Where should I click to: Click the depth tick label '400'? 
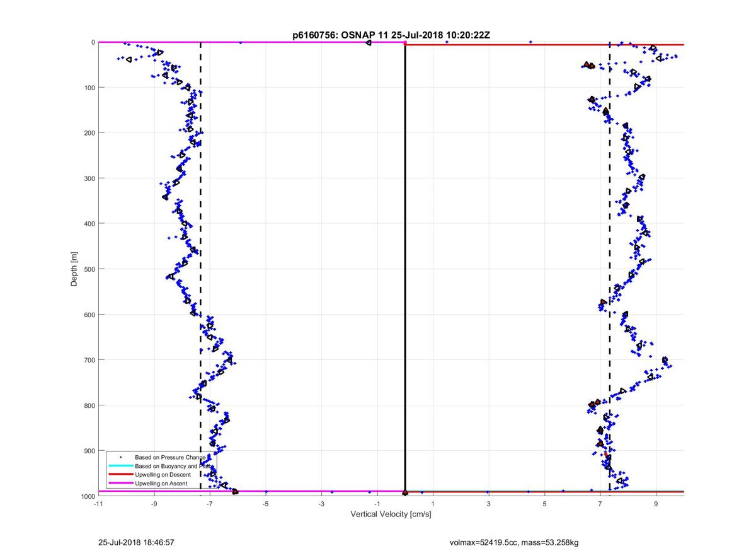[x=89, y=224]
